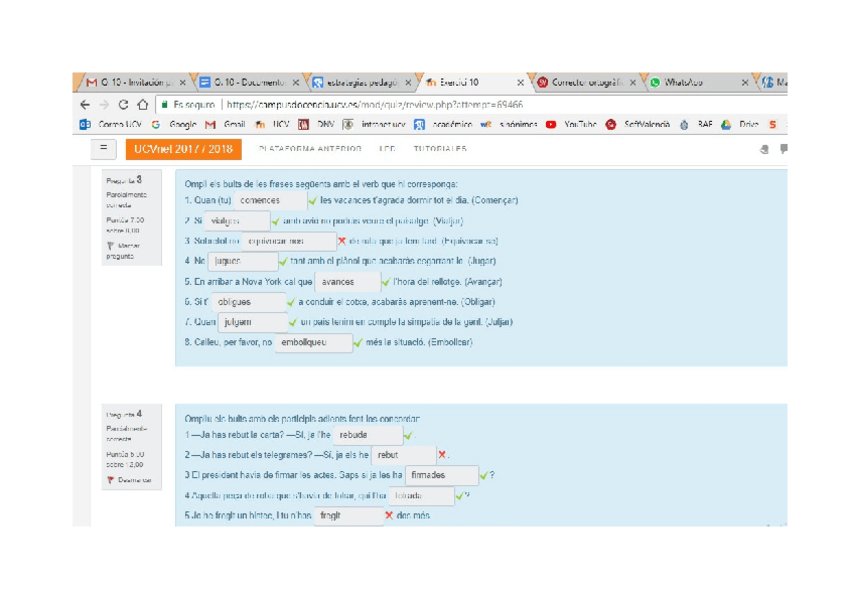Click the answer field containing firmades
848x599 pixels.
(442, 475)
